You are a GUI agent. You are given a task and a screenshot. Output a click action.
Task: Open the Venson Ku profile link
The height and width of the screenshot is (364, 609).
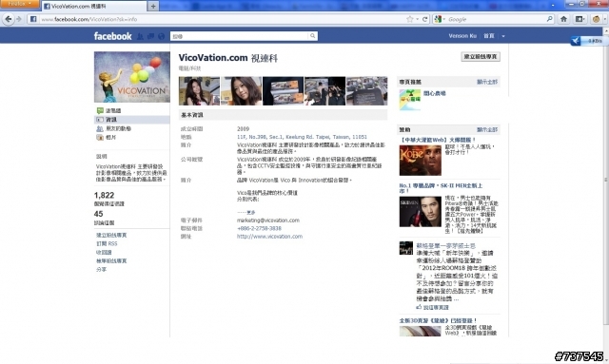pyautogui.click(x=462, y=36)
